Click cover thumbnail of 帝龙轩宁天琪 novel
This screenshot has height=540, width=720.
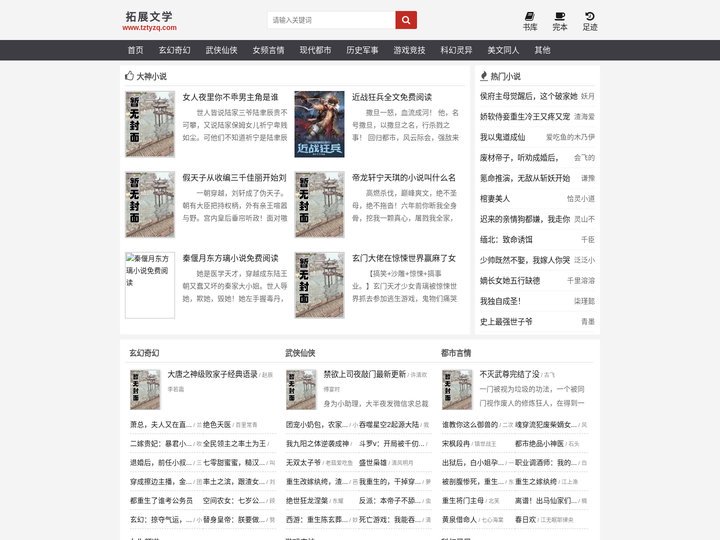pyautogui.click(x=319, y=204)
